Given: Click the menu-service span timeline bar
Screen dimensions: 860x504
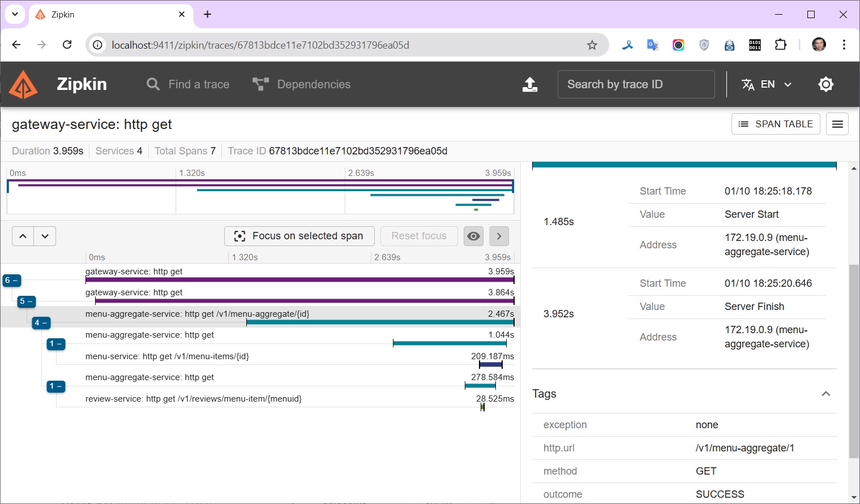Looking at the screenshot, I should [x=490, y=364].
